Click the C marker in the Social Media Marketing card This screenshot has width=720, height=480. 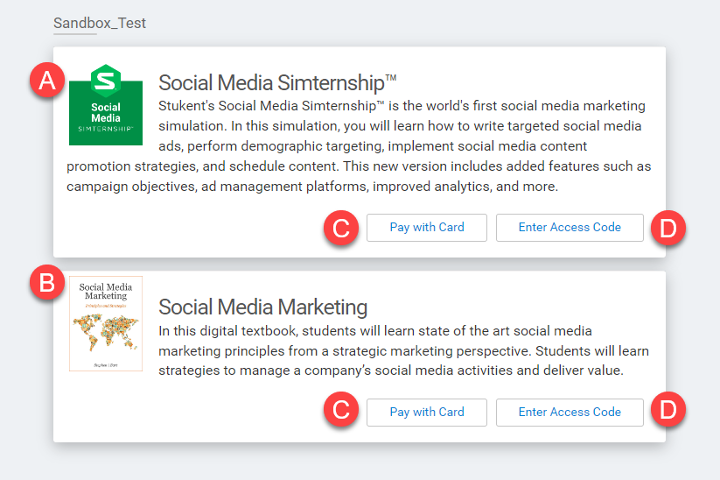(341, 412)
